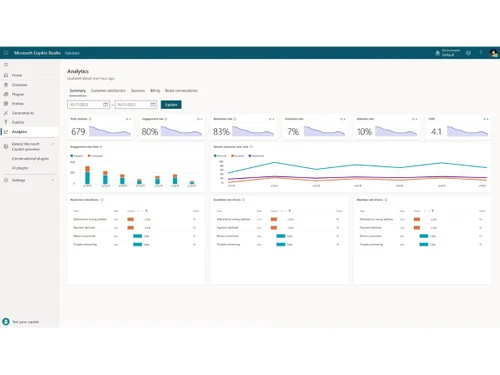Collapse Extend Microsoft Copilot chevron
This screenshot has width=500, height=375.
tap(52, 144)
